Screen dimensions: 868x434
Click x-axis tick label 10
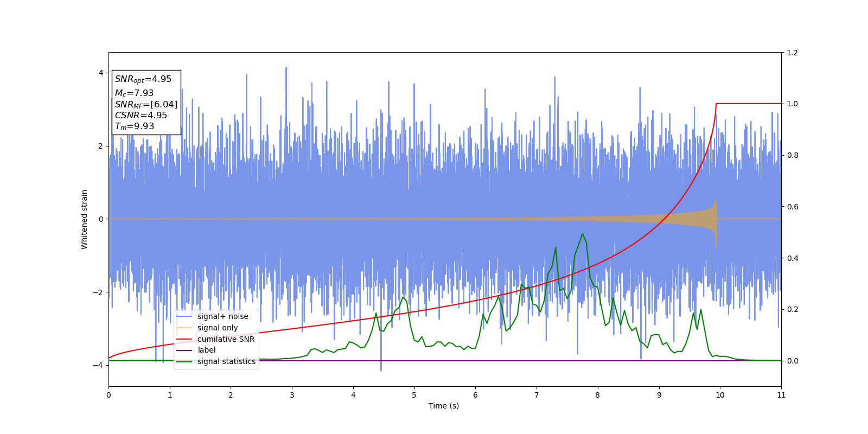(x=720, y=395)
